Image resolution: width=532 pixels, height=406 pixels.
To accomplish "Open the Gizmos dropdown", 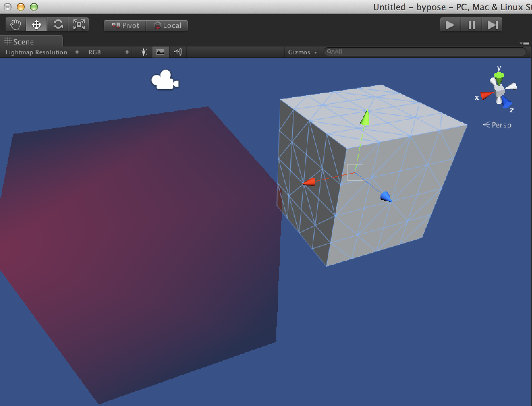I will click(x=301, y=52).
